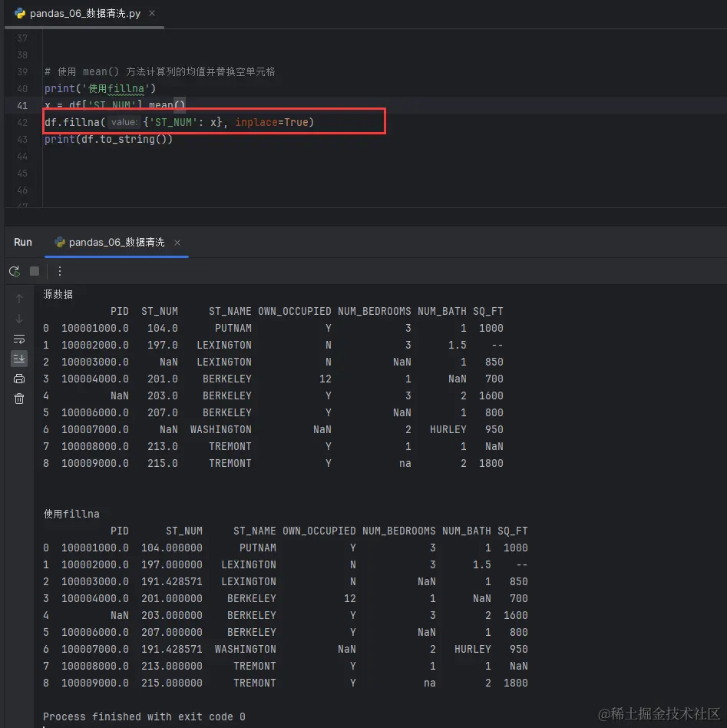Click print(df.to_string()) code line
The width and height of the screenshot is (727, 728).
coord(109,139)
